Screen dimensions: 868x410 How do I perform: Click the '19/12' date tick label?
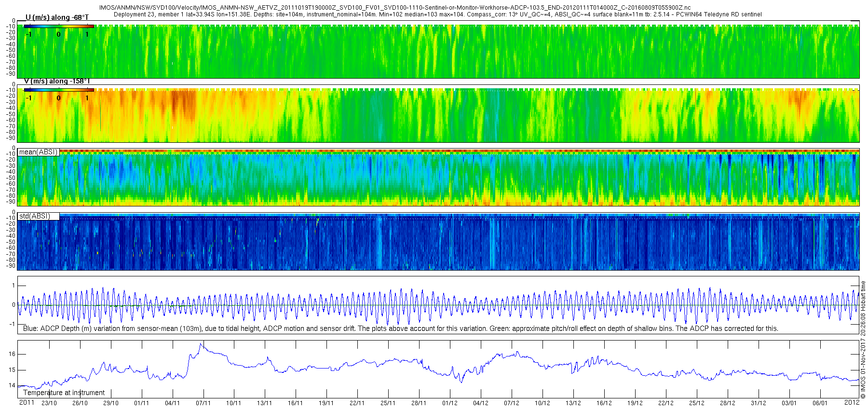(x=635, y=403)
